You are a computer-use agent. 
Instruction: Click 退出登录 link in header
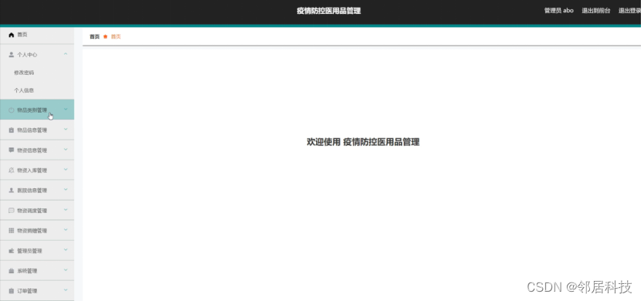[629, 11]
